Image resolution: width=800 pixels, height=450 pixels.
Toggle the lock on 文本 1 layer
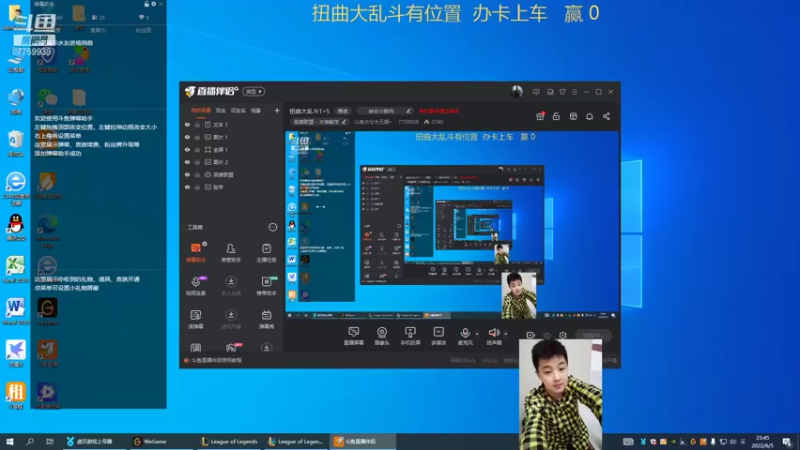pos(197,124)
